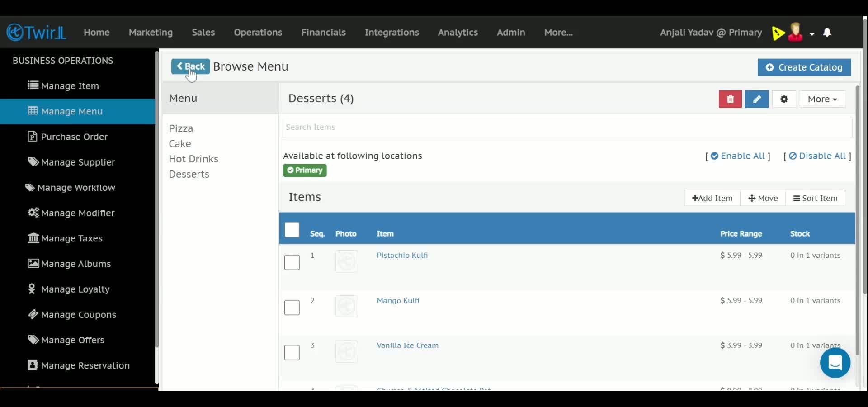Image resolution: width=868 pixels, height=407 pixels.
Task: Toggle the select-all checkbox in table header
Action: (x=292, y=230)
